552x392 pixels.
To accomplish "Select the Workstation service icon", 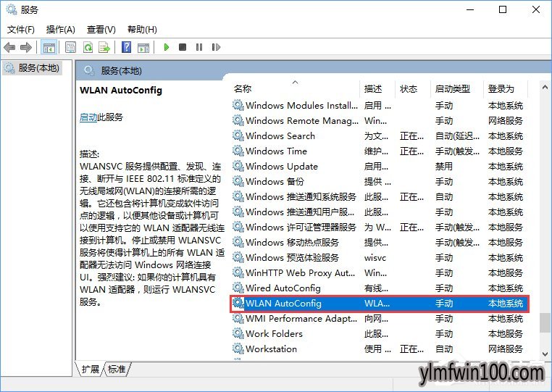I will point(238,349).
